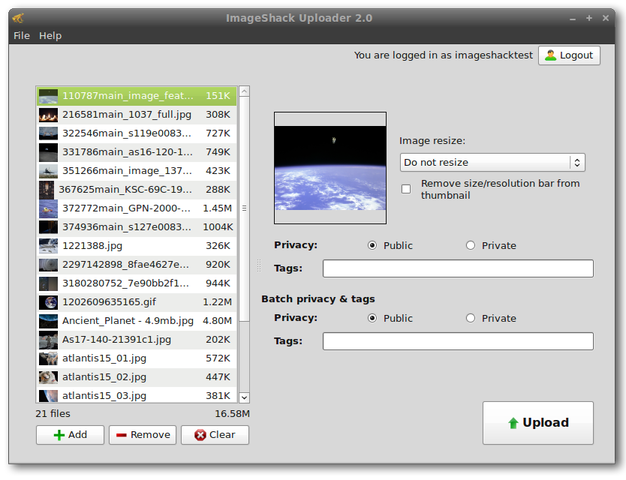This screenshot has height=480, width=626.
Task: Click thumbnail icon of As17-140-21391c1.jpg
Action: click(48, 340)
